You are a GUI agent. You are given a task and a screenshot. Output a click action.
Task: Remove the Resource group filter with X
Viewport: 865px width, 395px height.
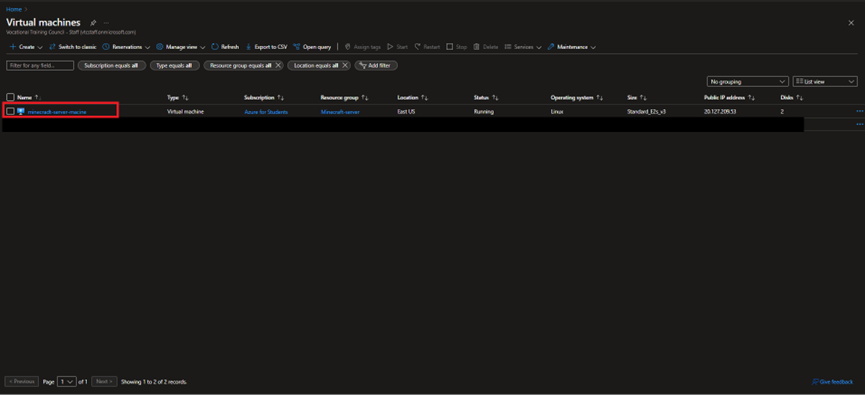click(278, 66)
